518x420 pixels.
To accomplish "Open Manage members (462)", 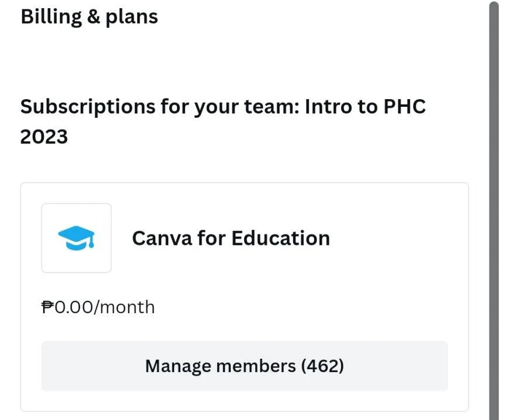I will (x=245, y=366).
